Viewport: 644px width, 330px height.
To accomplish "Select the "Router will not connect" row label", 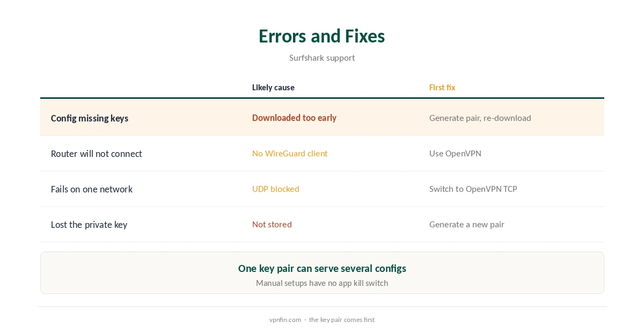I will coord(97,154).
